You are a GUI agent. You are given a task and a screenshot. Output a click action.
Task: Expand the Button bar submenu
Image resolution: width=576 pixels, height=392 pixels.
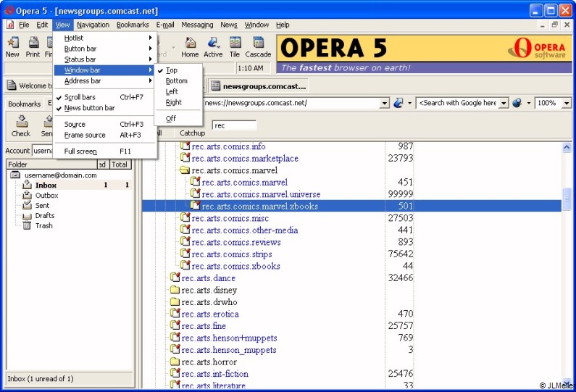pos(104,49)
